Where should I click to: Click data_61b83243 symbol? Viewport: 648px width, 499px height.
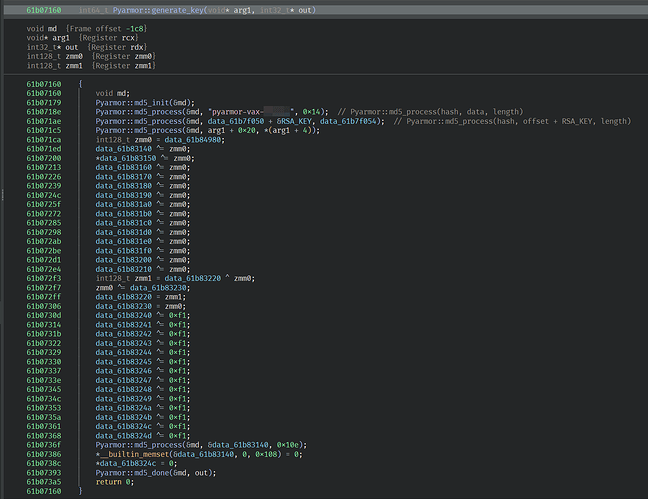coord(124,343)
